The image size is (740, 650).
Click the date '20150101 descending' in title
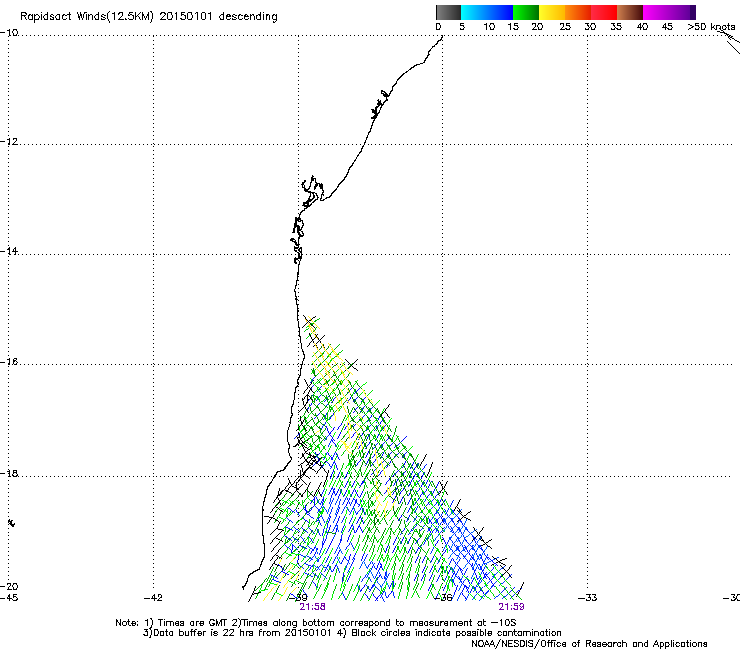[219, 17]
